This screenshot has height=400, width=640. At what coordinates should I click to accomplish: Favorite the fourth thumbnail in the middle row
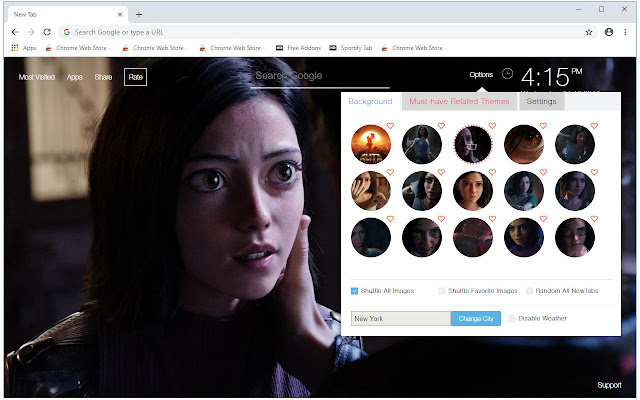coord(543,172)
